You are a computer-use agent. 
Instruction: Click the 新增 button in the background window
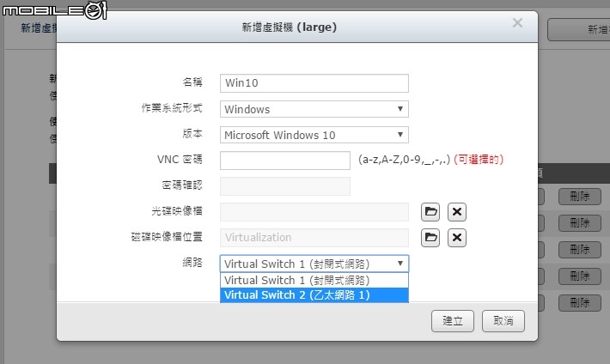click(579, 29)
